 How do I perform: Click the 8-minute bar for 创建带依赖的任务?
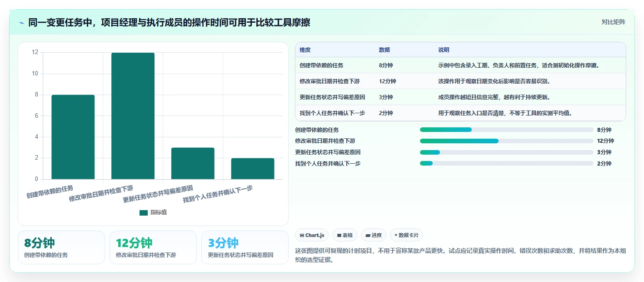coord(73,137)
